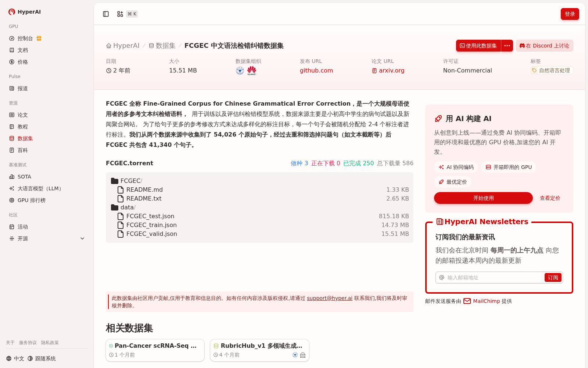Open Pan-Cancer scRNA-Seq dataset card
The image size is (588, 368).
point(155,350)
